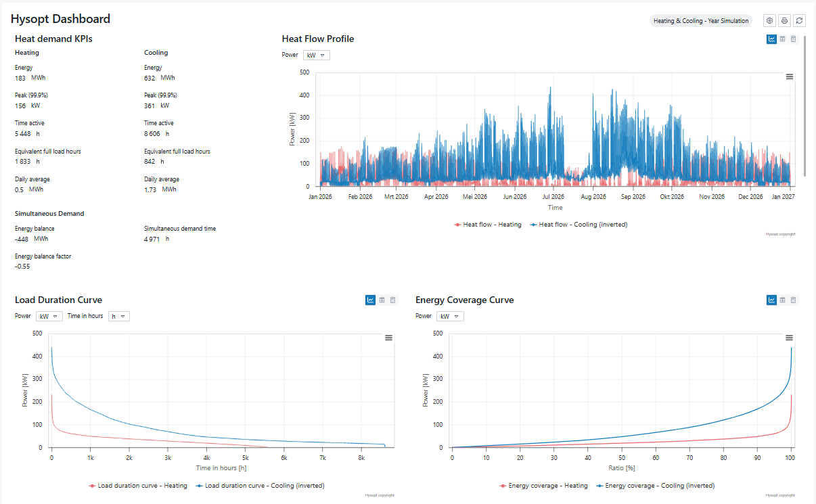This screenshot has height=504, width=816.
Task: Open calculator view icon of Energy Coverage Curve
Action: 794,300
